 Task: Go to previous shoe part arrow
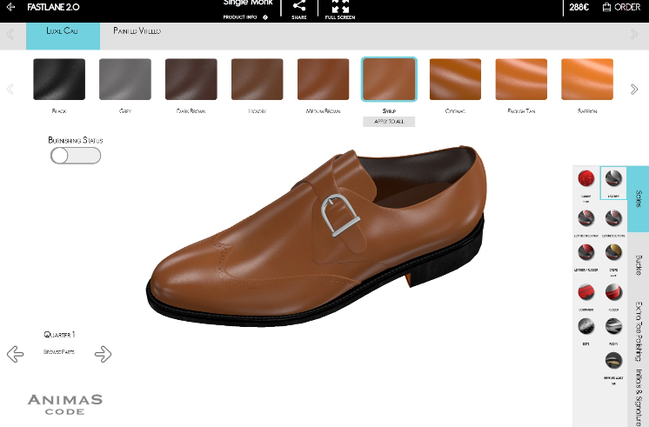[15, 353]
